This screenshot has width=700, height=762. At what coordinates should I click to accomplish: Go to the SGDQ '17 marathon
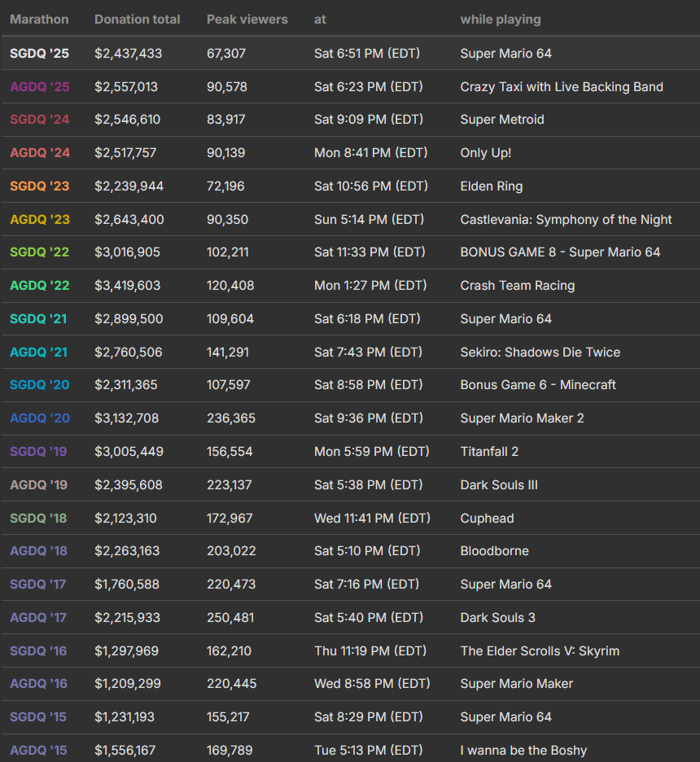pyautogui.click(x=38, y=585)
